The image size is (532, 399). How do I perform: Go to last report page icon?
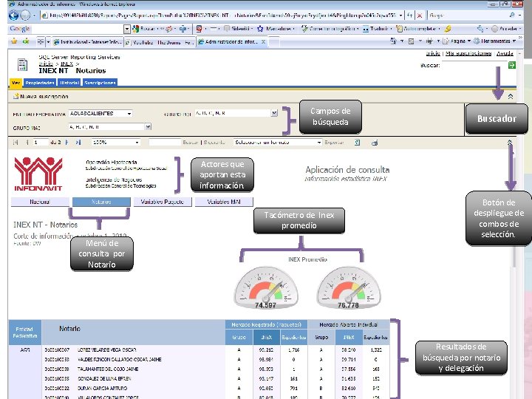pos(78,143)
